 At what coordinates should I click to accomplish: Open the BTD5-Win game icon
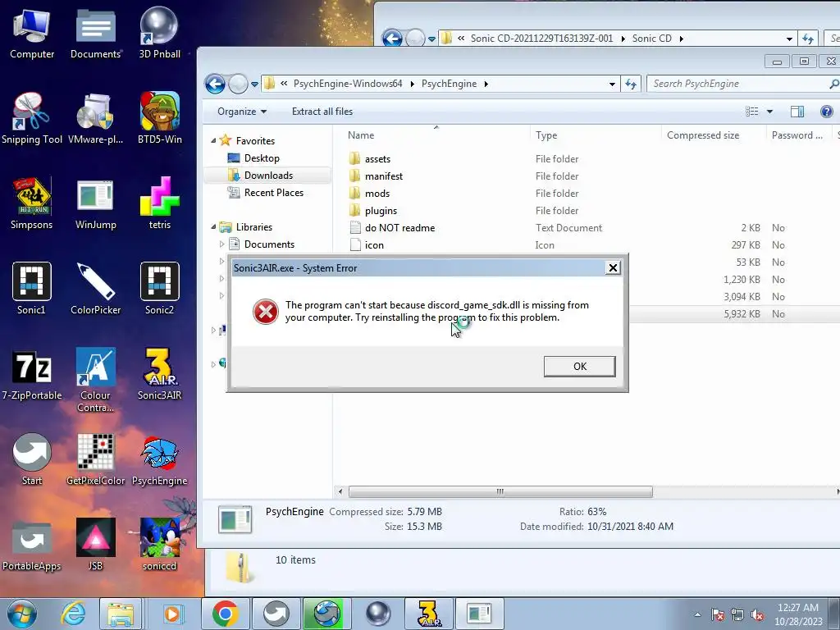160,118
